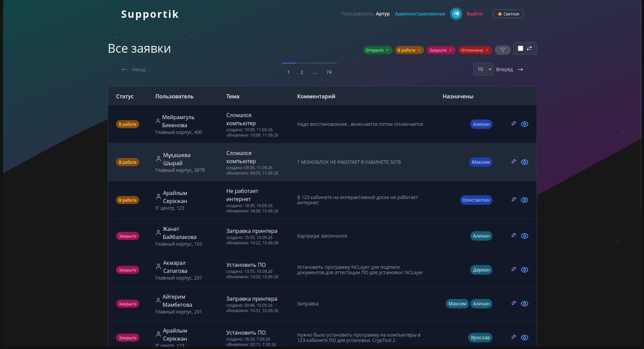This screenshot has width=644, height=349.
Task: Click 'Назад' previous page button
Action: tap(133, 69)
